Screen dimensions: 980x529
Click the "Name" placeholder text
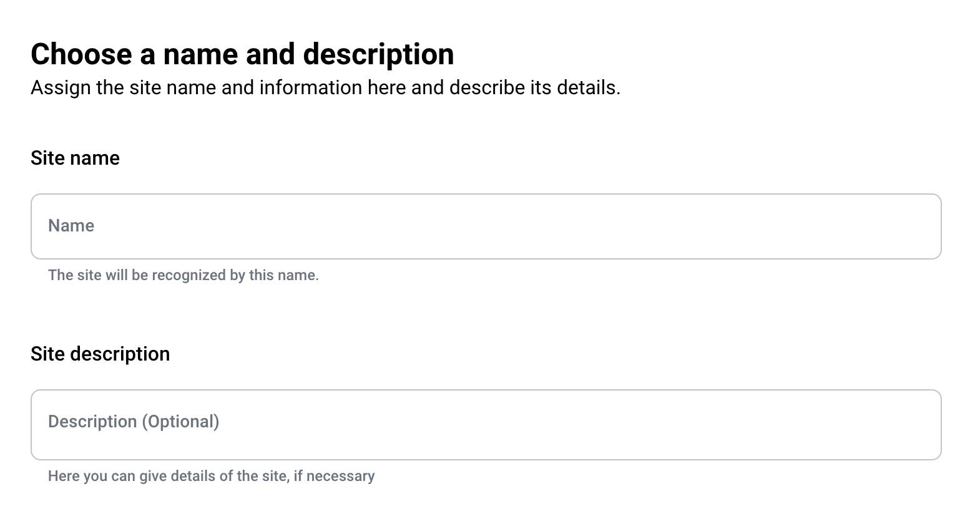point(71,226)
